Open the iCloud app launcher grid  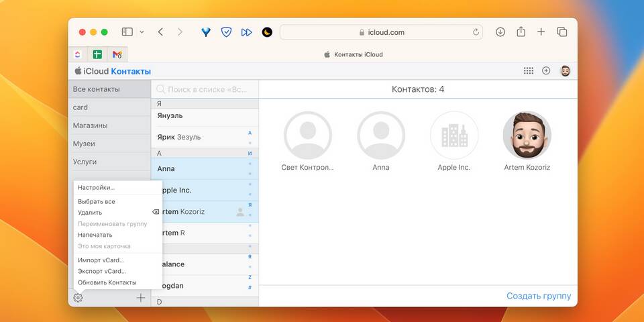[528, 71]
